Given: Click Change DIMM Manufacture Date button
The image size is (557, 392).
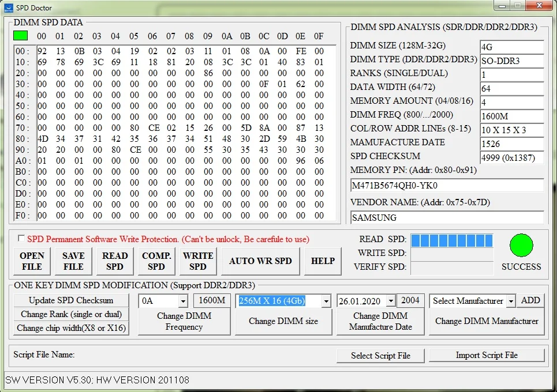Looking at the screenshot, I should point(380,322).
